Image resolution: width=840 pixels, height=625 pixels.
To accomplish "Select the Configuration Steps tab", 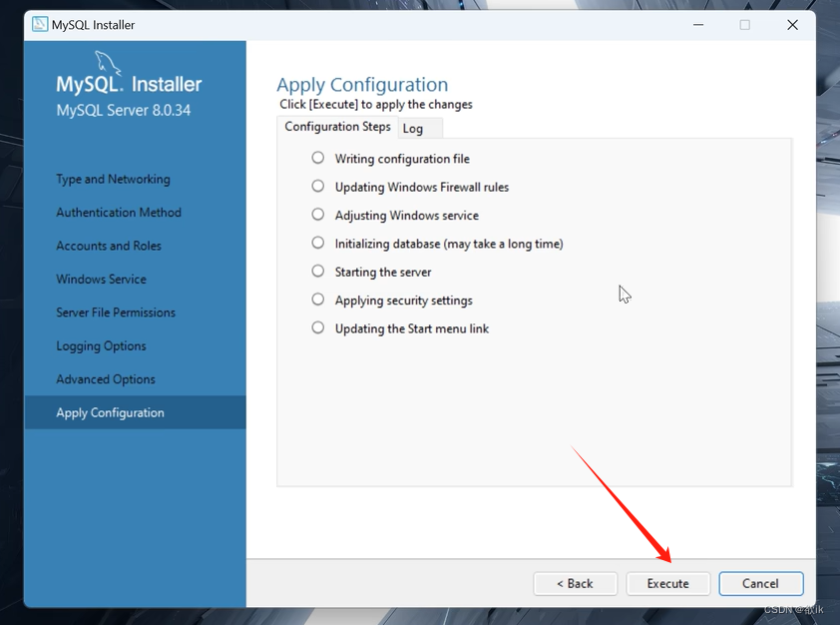I will coord(337,127).
